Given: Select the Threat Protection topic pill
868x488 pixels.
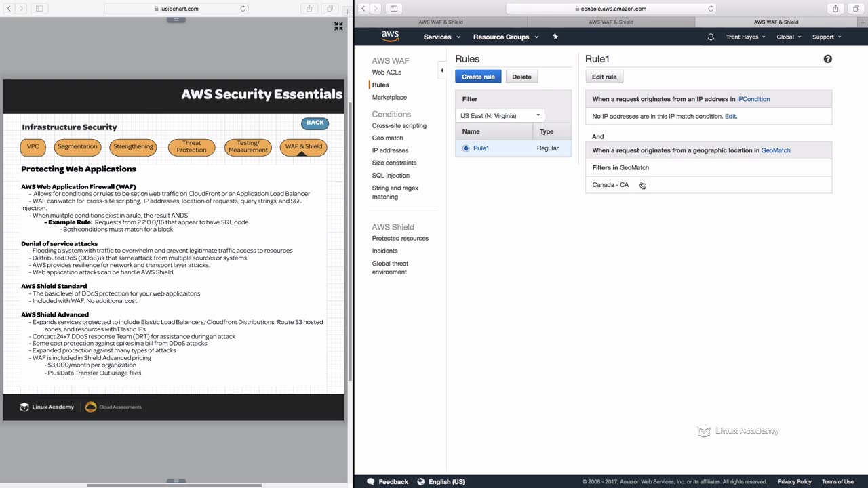Looking at the screenshot, I should pyautogui.click(x=191, y=146).
